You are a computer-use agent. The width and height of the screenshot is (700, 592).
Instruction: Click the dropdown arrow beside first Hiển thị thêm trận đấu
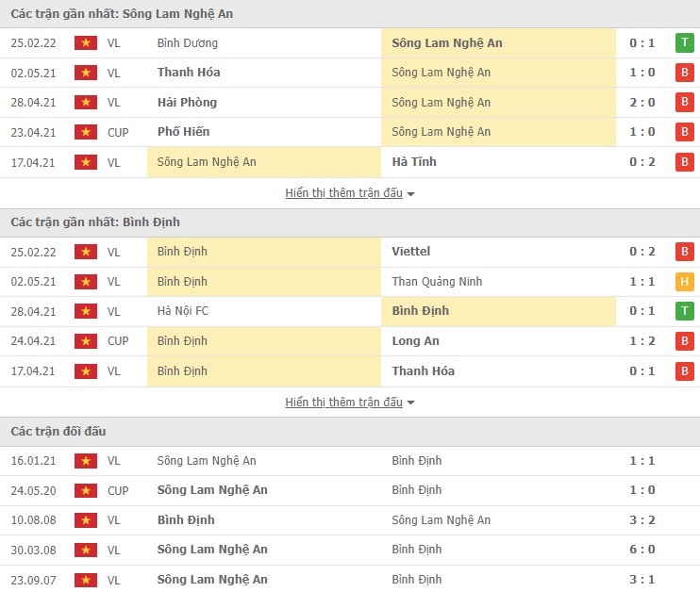[410, 194]
